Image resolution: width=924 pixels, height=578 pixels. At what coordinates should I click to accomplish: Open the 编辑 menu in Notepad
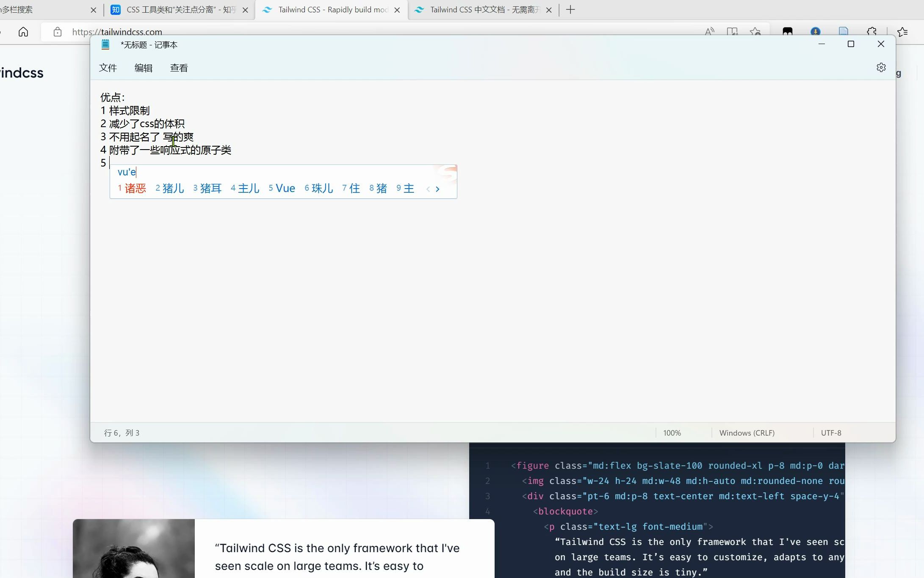[144, 68]
